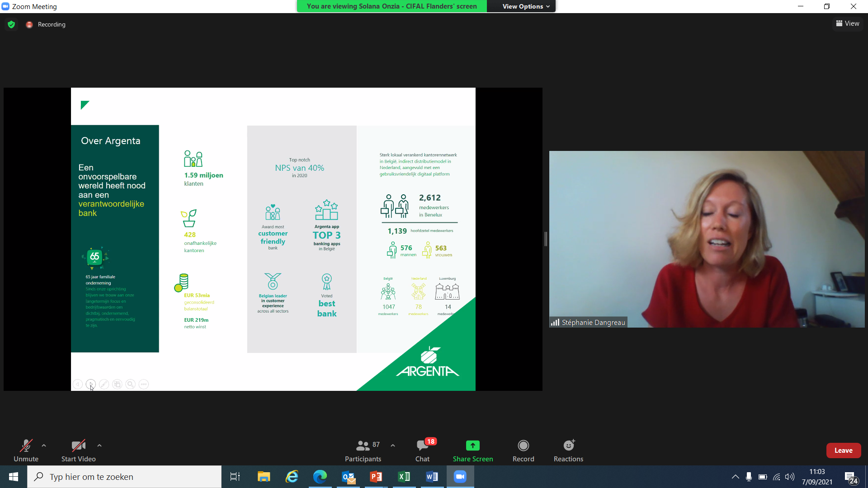Image resolution: width=868 pixels, height=488 pixels.
Task: Leave the meeting
Action: (x=843, y=450)
